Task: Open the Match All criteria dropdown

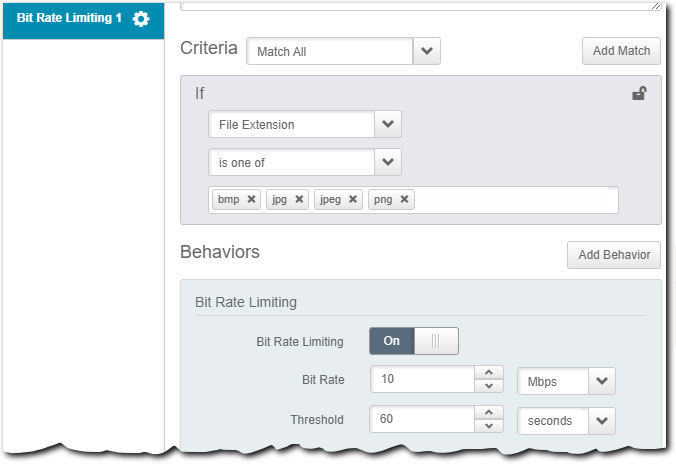Action: click(x=427, y=51)
